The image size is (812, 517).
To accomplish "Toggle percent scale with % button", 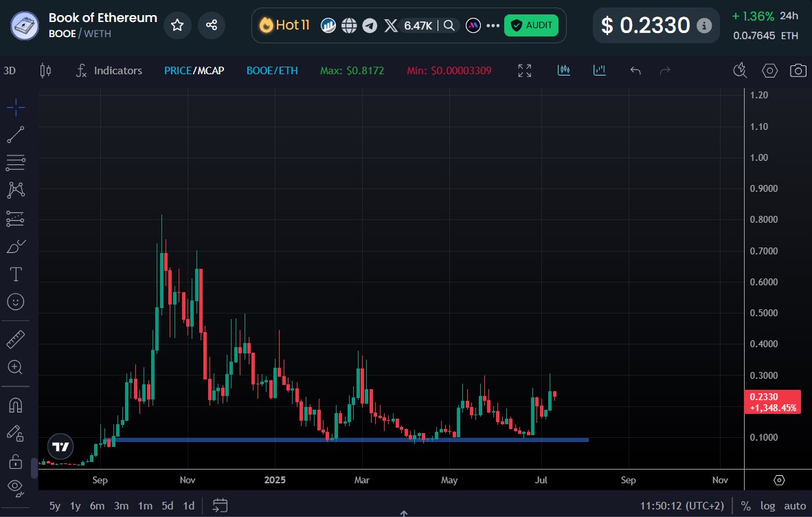I will (746, 505).
